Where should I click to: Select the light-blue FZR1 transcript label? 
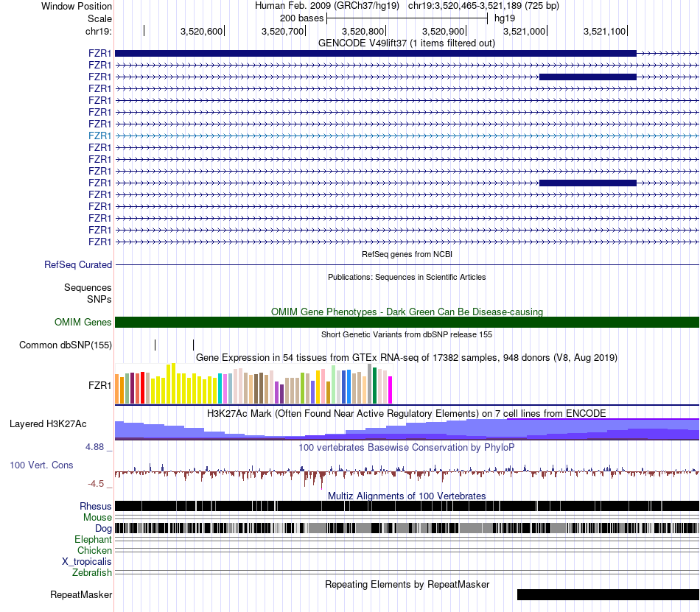tap(99, 136)
